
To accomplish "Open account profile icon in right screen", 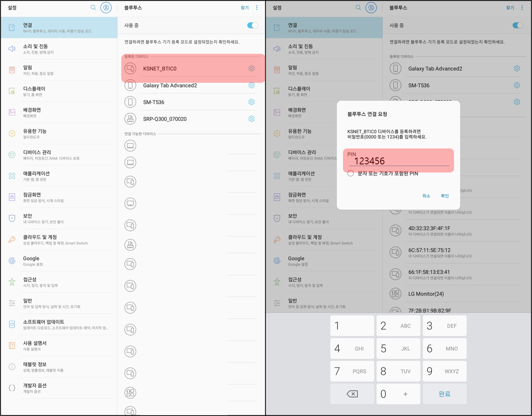I will [x=371, y=7].
